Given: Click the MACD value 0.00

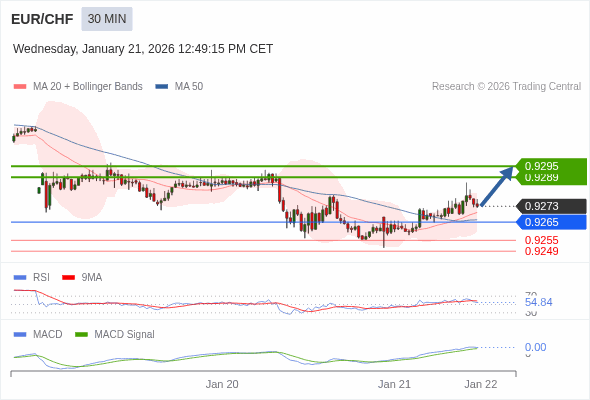Looking at the screenshot, I should (x=535, y=347).
